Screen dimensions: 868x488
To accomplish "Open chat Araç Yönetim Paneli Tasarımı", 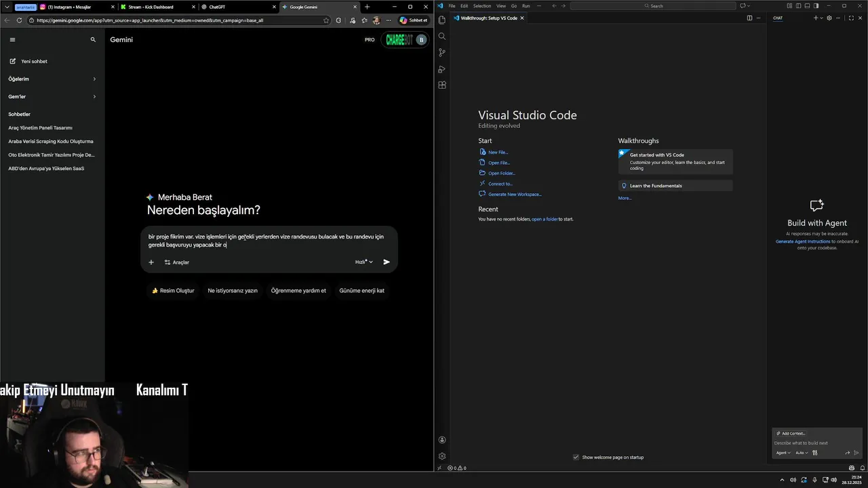I will 40,127.
